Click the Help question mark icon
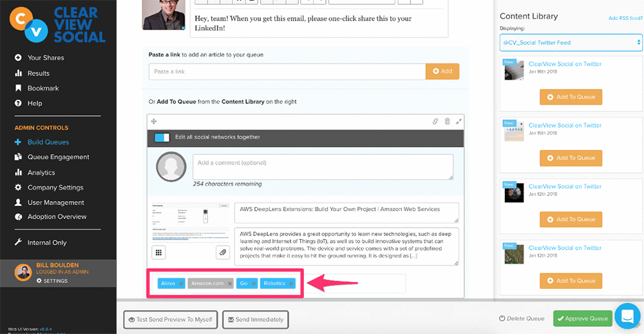The height and width of the screenshot is (334, 644). pyautogui.click(x=18, y=103)
